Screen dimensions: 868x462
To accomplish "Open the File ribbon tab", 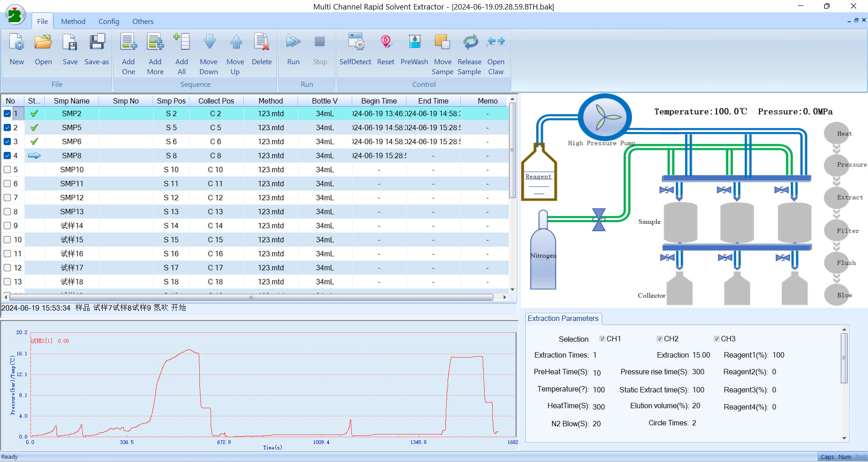I will tap(42, 21).
